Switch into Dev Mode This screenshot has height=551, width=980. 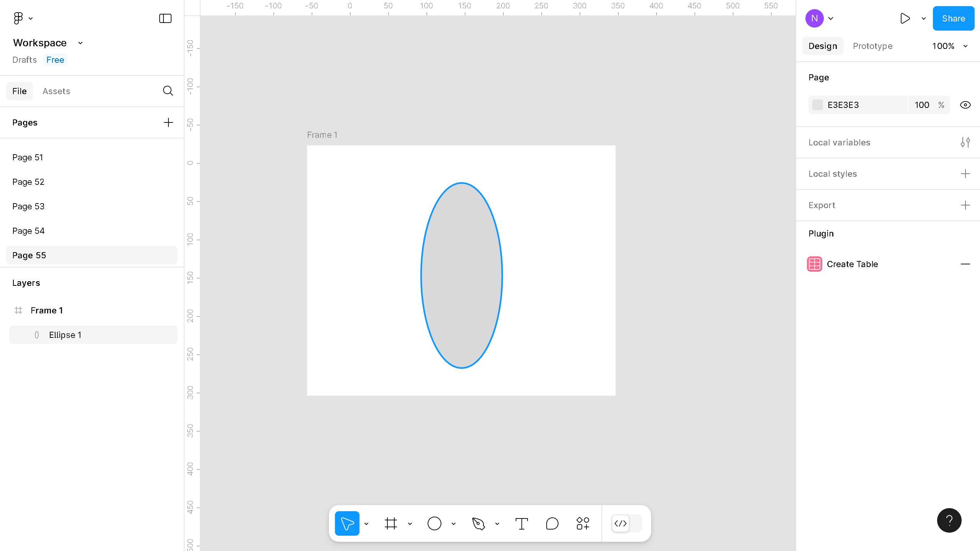click(621, 523)
